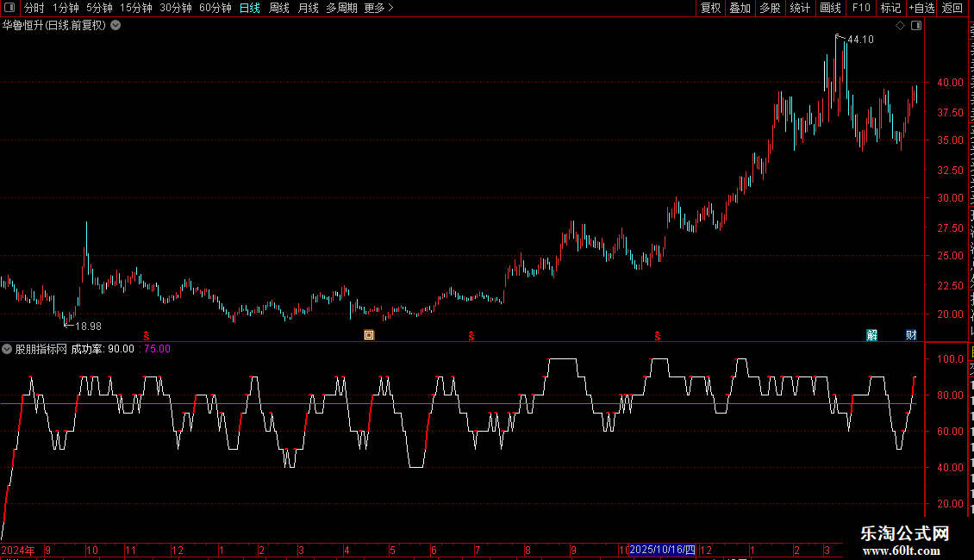Click the diamond icon in chart header

900,26
